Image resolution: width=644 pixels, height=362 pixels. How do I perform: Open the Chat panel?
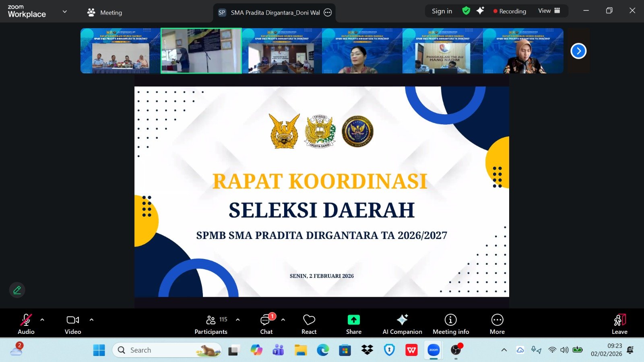tap(266, 323)
